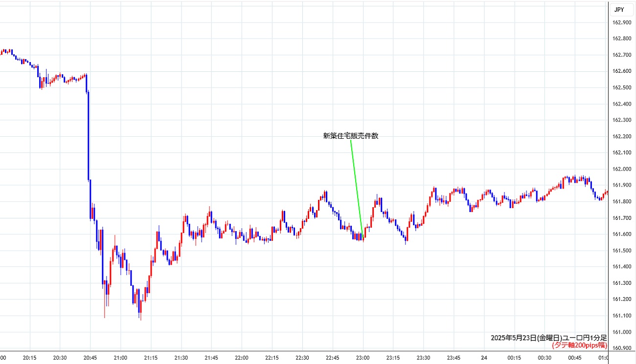636x364 pixels.
Task: Click the 161.200 price axis label
Action: click(x=621, y=300)
